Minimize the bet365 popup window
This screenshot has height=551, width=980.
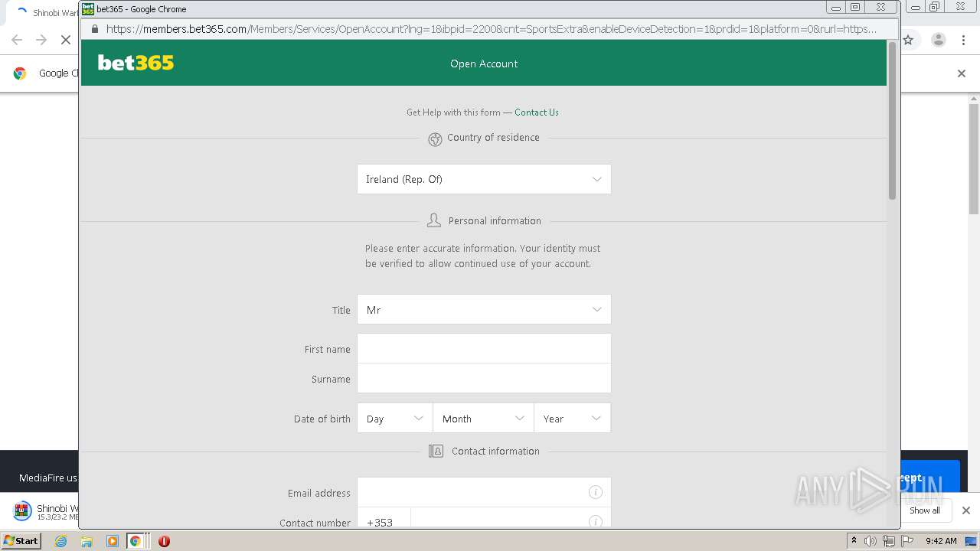coord(836,8)
